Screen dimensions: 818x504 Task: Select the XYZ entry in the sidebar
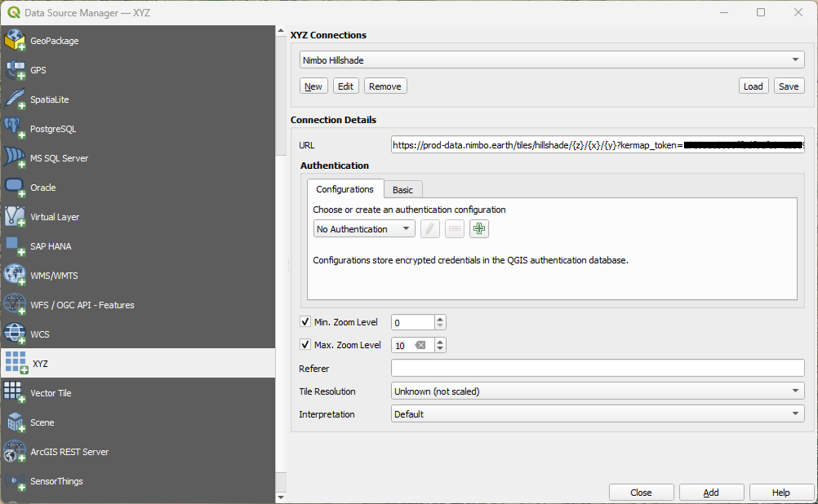(42, 363)
